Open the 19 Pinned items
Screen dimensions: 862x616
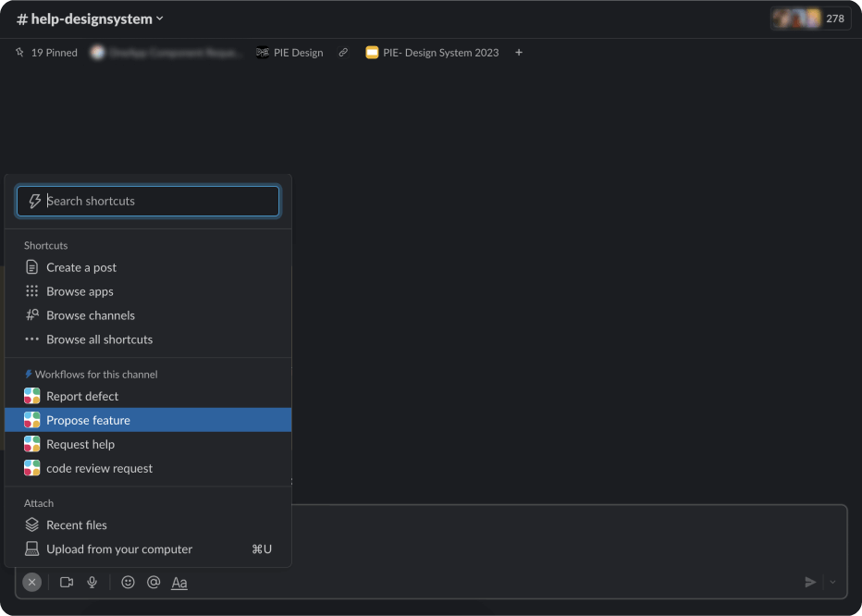pyautogui.click(x=46, y=53)
